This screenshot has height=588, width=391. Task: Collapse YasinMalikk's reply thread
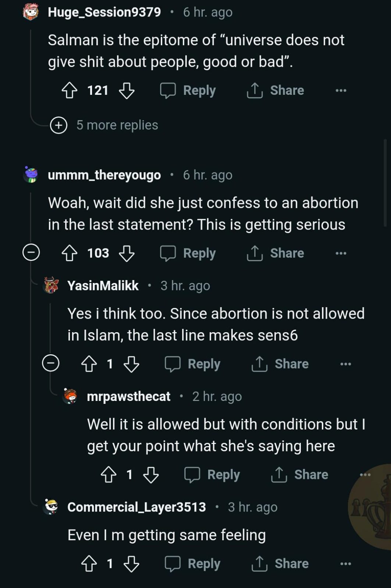click(x=51, y=363)
